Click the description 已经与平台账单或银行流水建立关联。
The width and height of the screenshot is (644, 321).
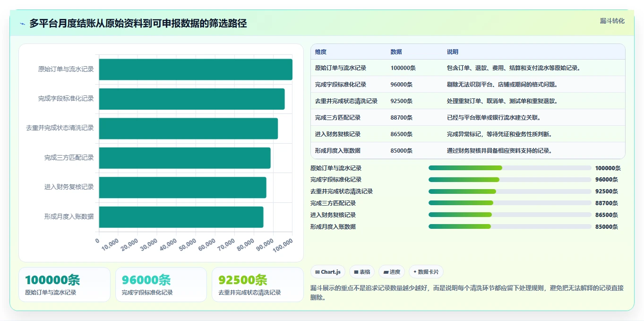pyautogui.click(x=495, y=118)
